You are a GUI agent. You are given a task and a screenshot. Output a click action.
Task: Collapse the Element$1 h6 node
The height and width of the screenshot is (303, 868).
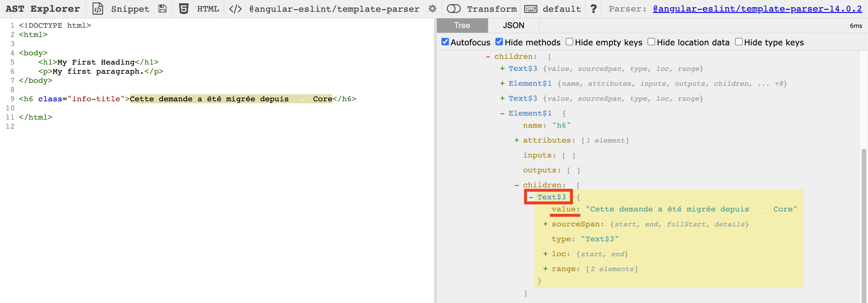coord(502,113)
